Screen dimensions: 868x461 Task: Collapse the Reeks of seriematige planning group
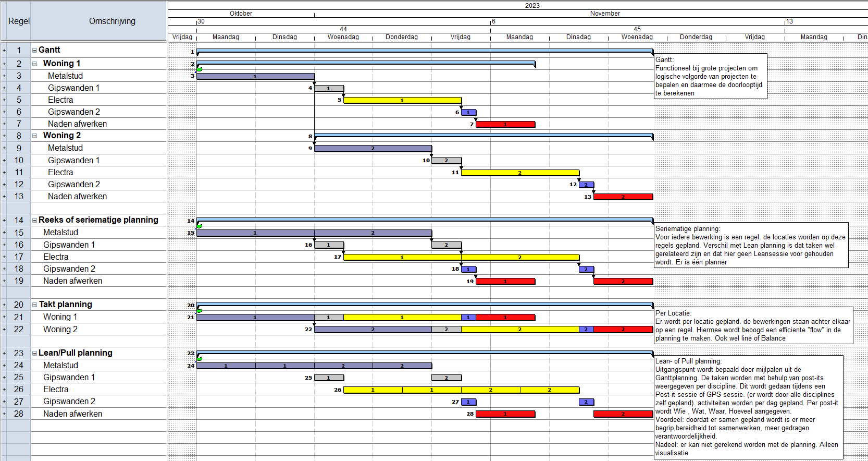pos(35,220)
